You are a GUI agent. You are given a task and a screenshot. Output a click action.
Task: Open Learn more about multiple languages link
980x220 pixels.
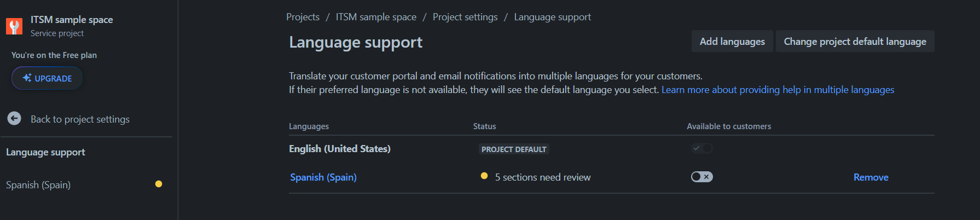pyautogui.click(x=778, y=90)
